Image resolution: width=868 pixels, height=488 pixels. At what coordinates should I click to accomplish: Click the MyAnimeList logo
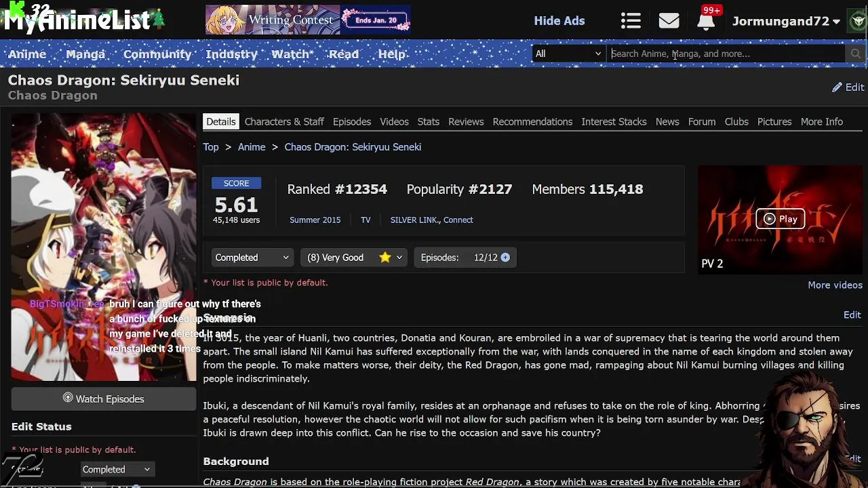tap(77, 20)
